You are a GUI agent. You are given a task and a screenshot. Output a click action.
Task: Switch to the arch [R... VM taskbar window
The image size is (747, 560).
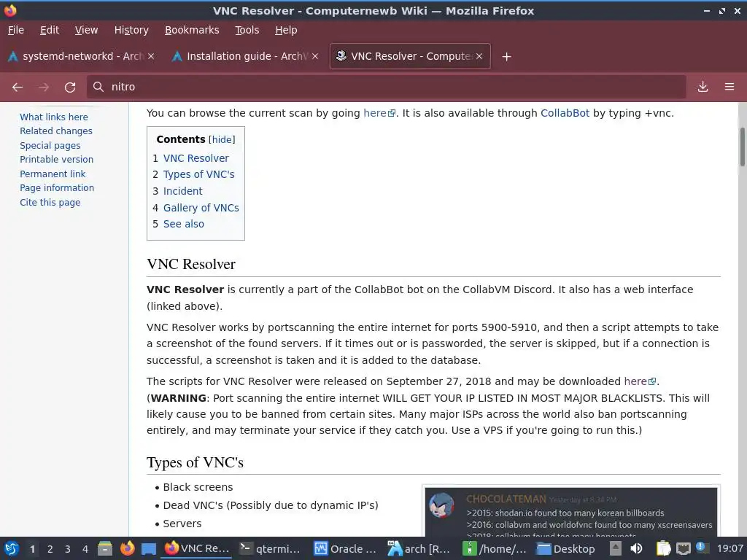[419, 549]
